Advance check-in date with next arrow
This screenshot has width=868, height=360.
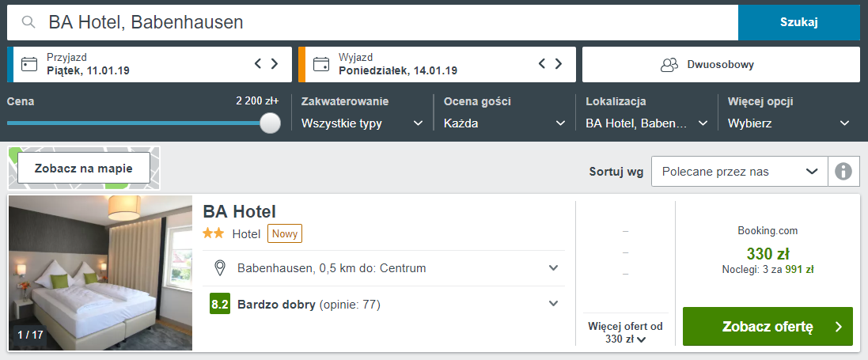click(275, 64)
